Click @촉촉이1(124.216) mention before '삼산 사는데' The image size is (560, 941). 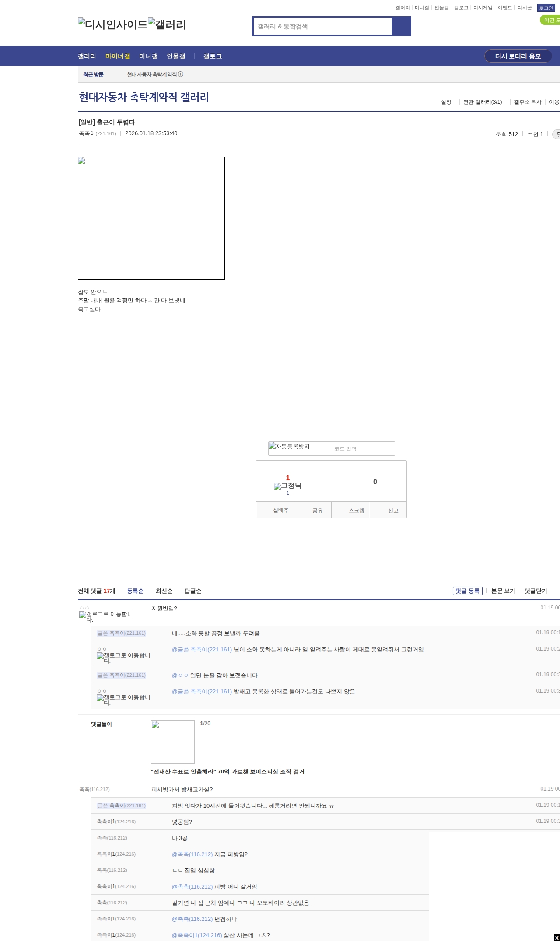197,935
